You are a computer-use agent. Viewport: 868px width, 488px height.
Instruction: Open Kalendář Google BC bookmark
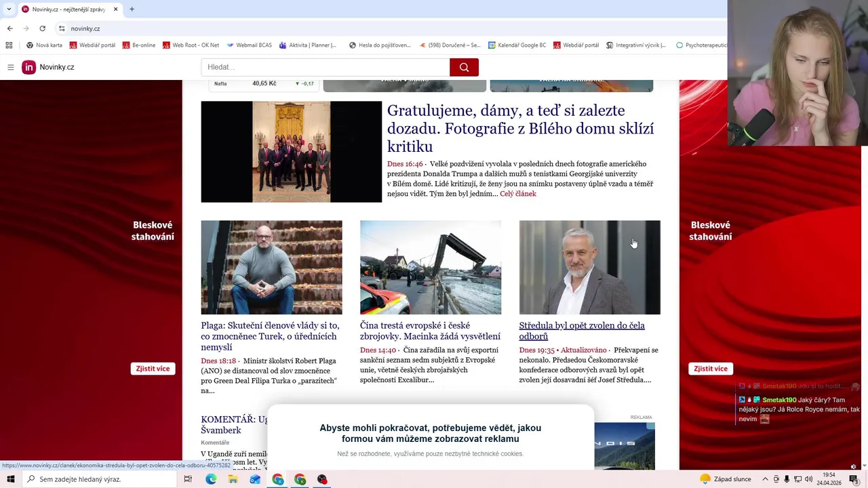coord(517,45)
